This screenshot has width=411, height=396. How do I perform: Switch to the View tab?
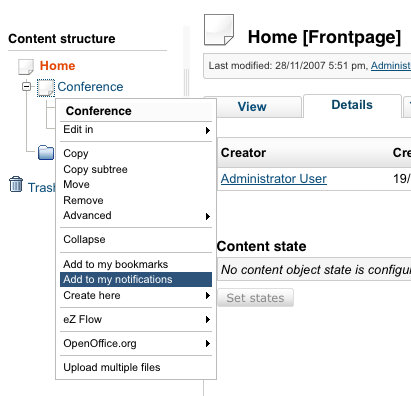tap(252, 107)
